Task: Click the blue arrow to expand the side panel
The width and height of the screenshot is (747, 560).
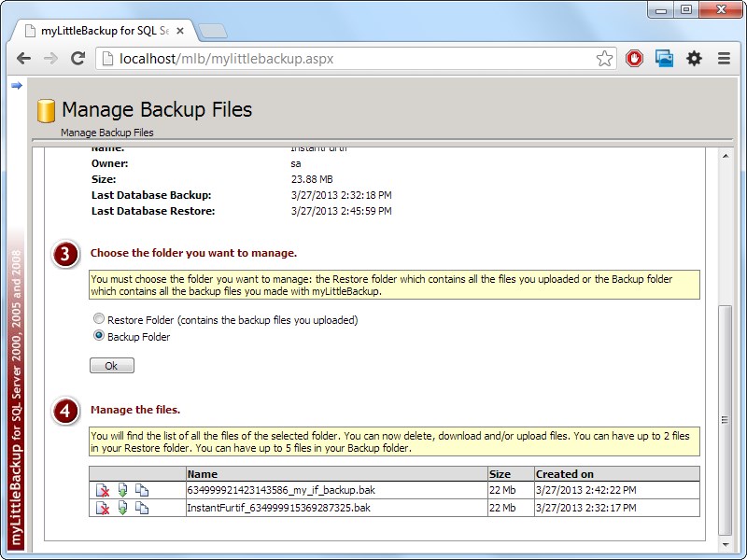Action: tap(17, 86)
